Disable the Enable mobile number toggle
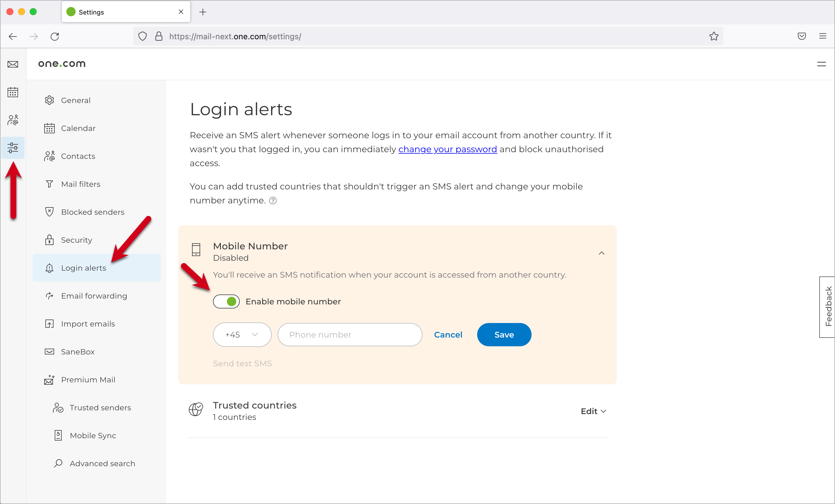The height and width of the screenshot is (504, 835). [x=226, y=301]
